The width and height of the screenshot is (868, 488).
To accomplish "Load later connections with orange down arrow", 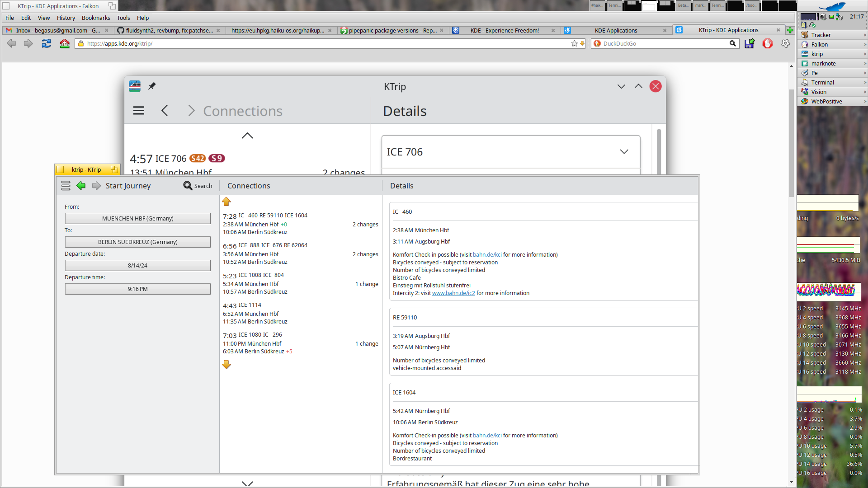I will pyautogui.click(x=226, y=364).
